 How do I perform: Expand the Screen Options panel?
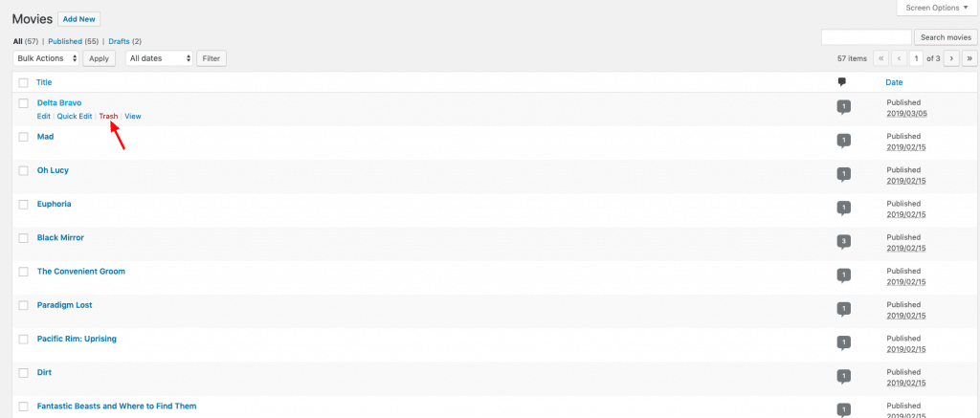click(937, 8)
